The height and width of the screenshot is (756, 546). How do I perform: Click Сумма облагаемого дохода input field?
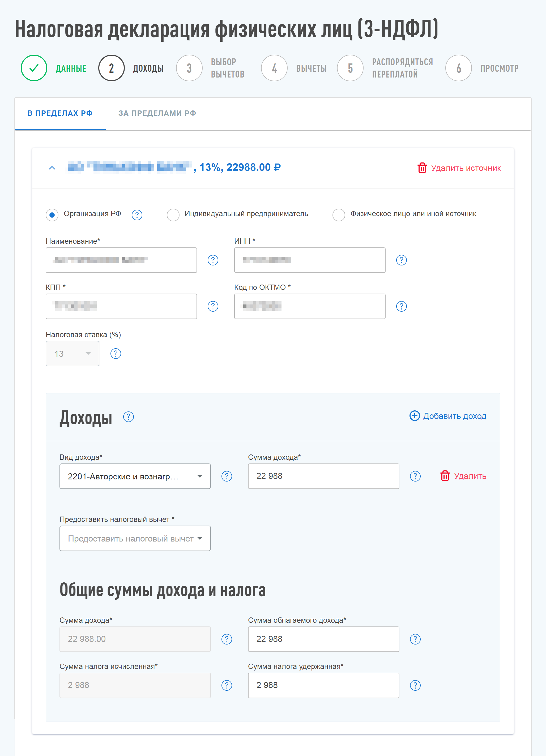323,639
